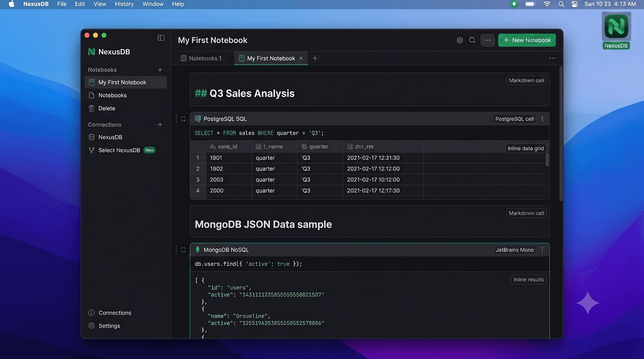Click the PostgreSQL elephant icon
The image size is (644, 359).
tap(198, 119)
